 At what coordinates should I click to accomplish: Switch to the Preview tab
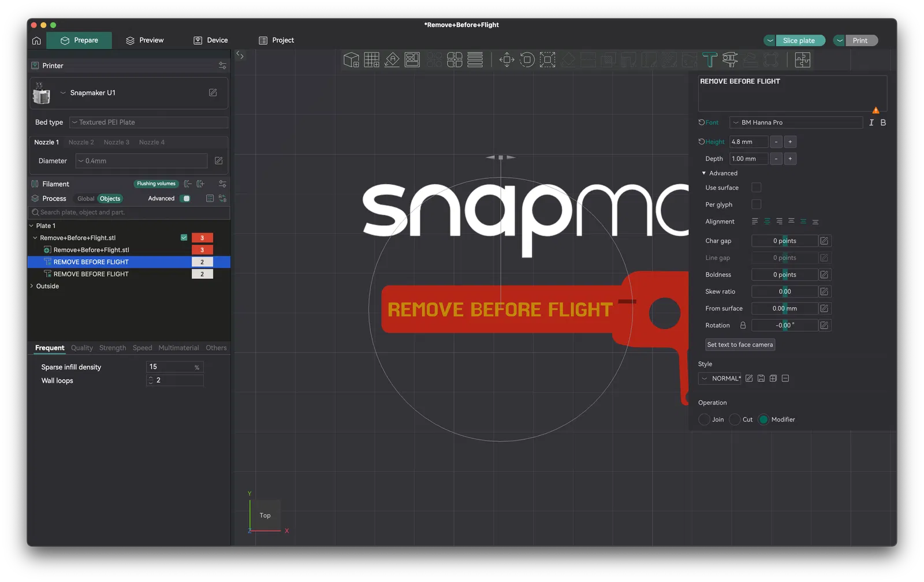(145, 40)
